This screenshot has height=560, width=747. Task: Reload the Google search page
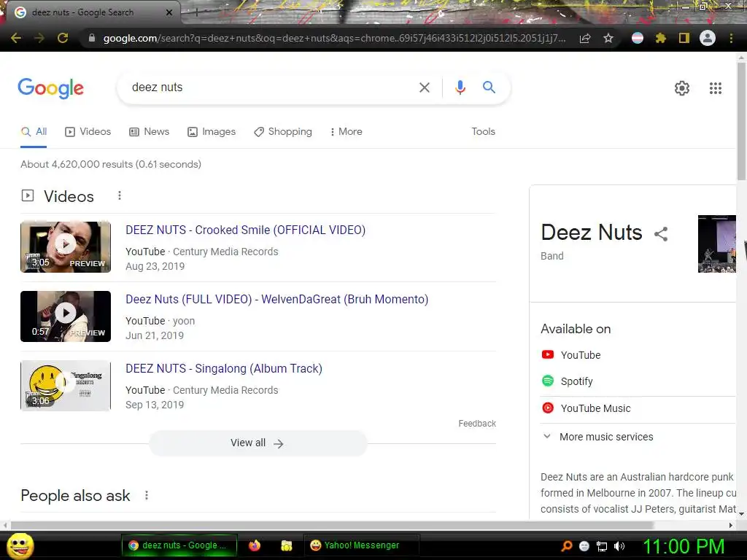[63, 38]
